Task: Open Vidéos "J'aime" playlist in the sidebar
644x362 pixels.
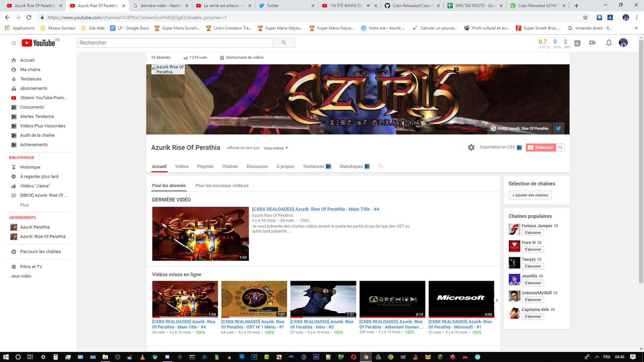Action: 35,186
